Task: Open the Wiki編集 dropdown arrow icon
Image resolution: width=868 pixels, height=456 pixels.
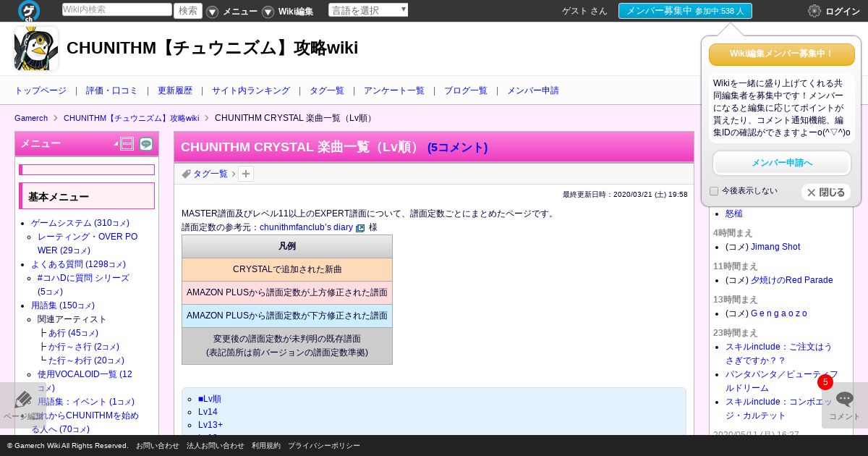Action: (x=268, y=12)
